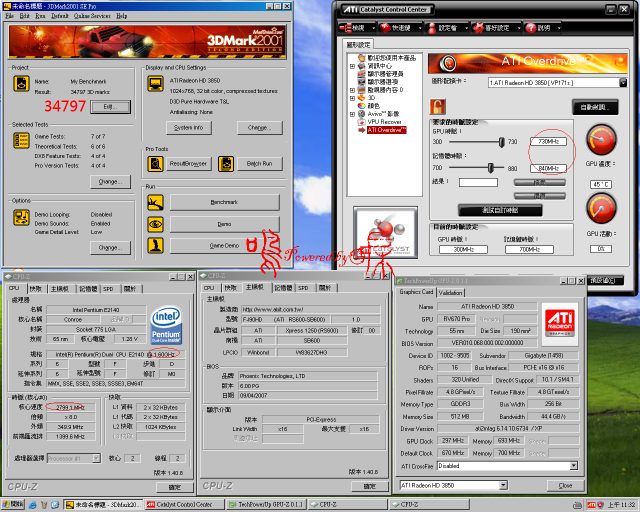Screen dimensions: 640x512
Task: Click the Game Demo joystick icon
Action: 155,245
